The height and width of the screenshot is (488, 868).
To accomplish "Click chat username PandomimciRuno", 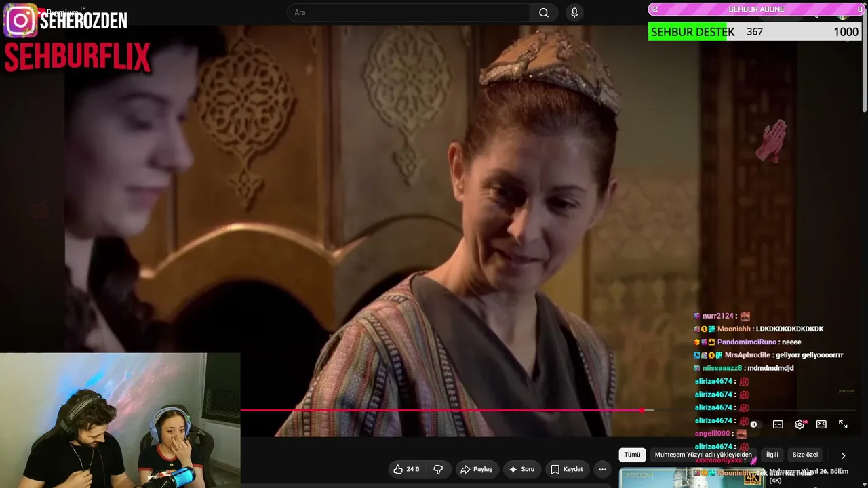I will click(x=747, y=342).
